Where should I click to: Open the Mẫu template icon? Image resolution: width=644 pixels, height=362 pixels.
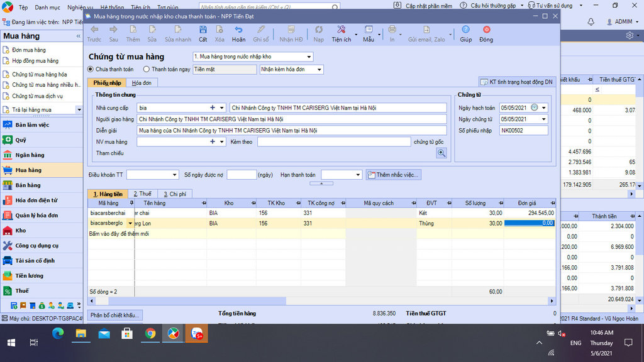[x=369, y=30]
